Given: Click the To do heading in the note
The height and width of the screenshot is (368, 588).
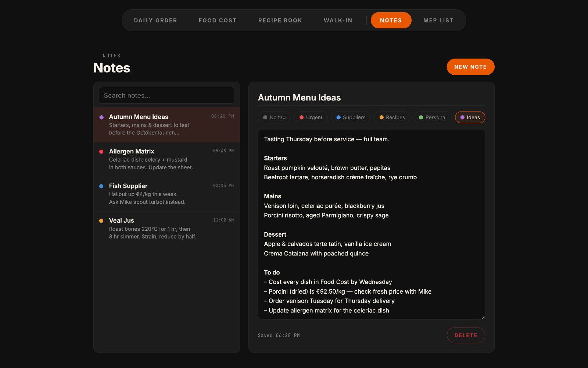Looking at the screenshot, I should 272,272.
